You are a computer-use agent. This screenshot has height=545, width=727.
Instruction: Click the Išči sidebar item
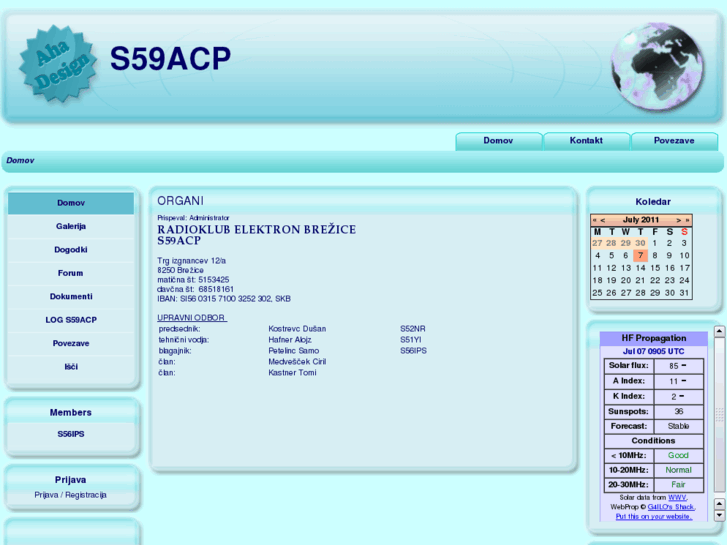pyautogui.click(x=70, y=367)
